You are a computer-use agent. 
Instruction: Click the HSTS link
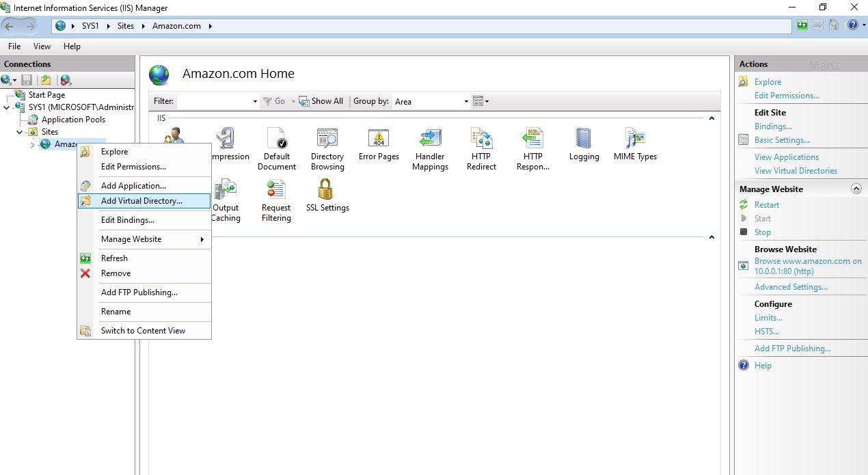click(767, 331)
